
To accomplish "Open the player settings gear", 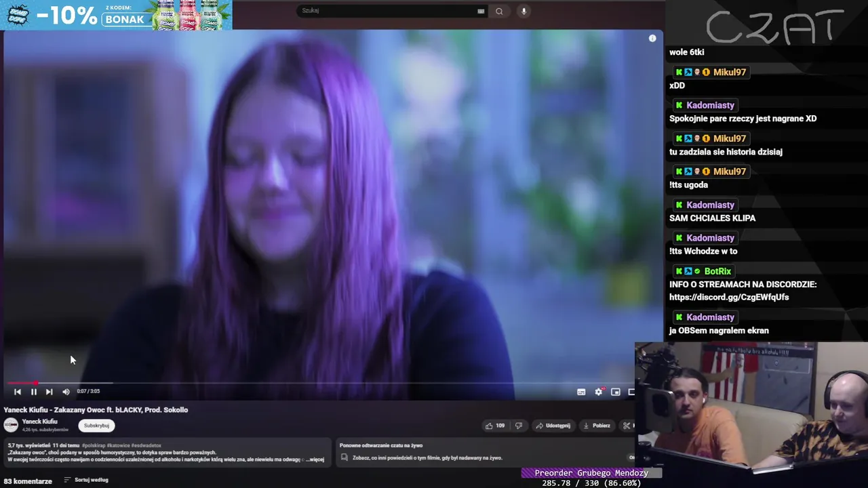I will point(598,392).
